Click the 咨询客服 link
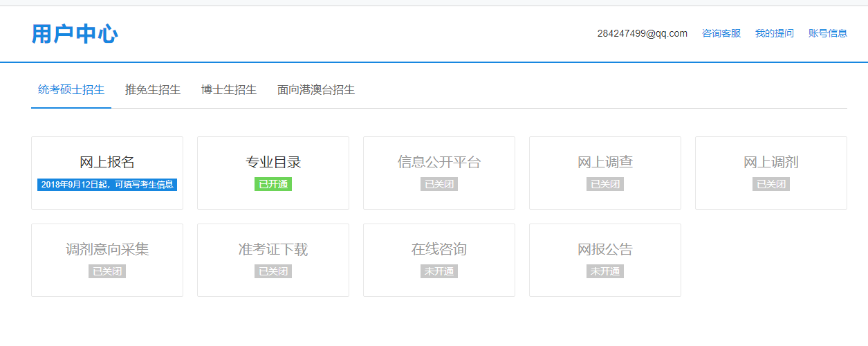868x346 pixels. [721, 33]
